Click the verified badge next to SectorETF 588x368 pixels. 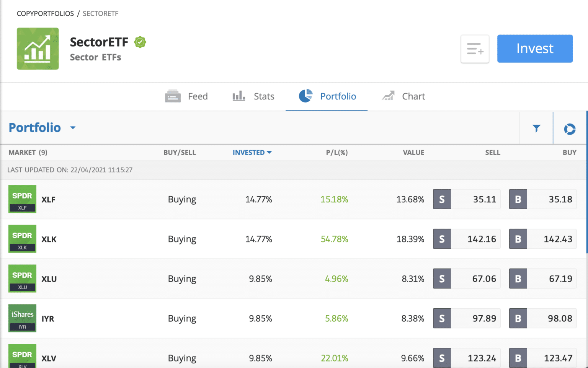click(x=140, y=42)
